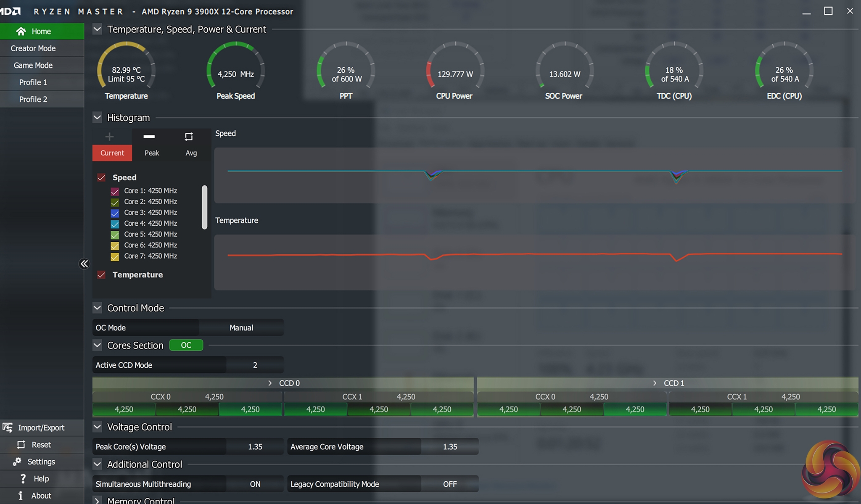Toggle the Temperature histogram checkbox
861x504 pixels.
pyautogui.click(x=101, y=275)
